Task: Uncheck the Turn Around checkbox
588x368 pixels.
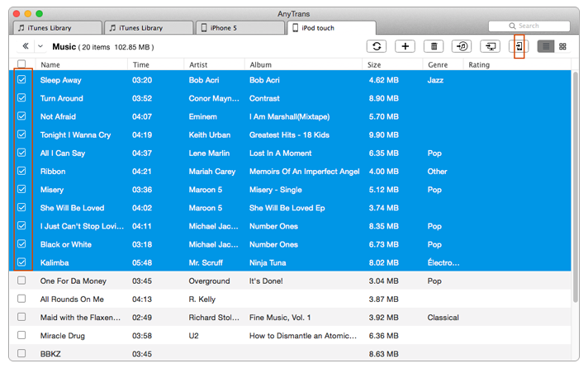Action: pos(21,98)
